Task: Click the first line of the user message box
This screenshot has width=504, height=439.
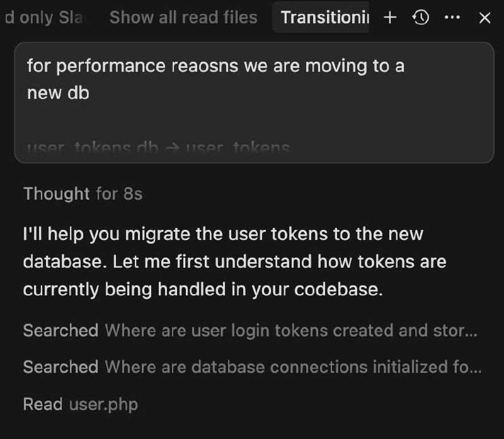Action: pyautogui.click(x=215, y=66)
